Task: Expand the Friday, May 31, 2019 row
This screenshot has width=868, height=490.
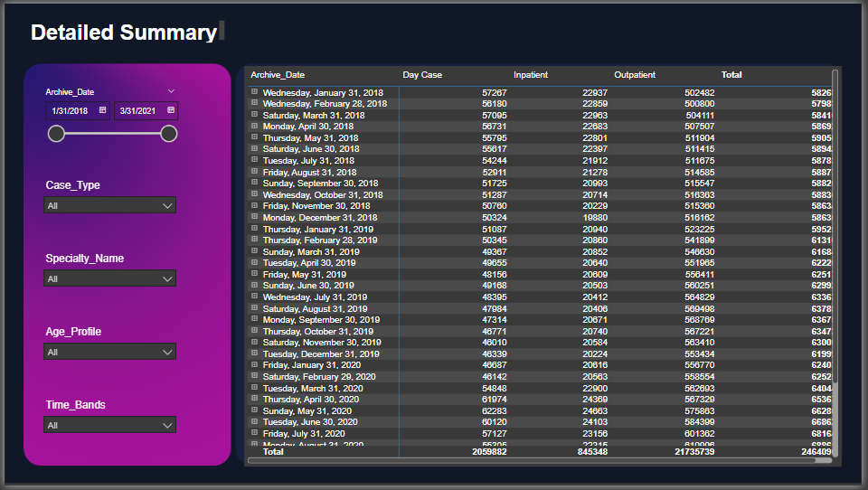Action: 255,274
